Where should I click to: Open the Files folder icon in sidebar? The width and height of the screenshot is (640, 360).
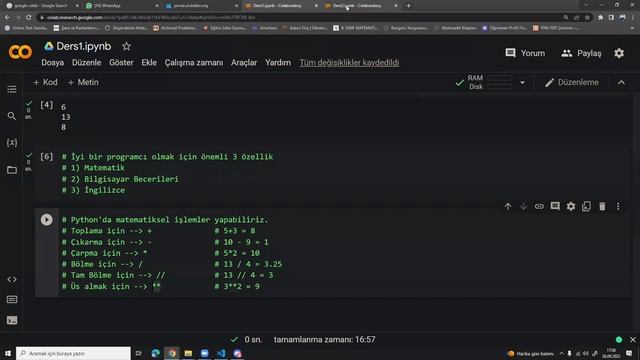(x=12, y=169)
